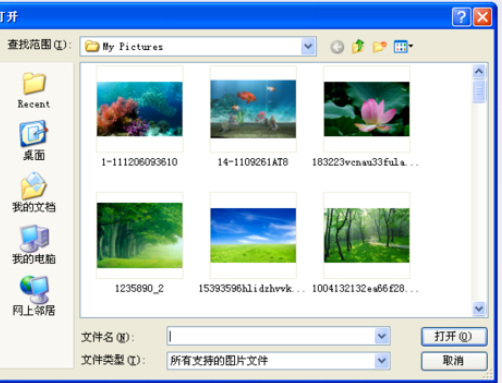This screenshot has width=502, height=383.
Task: Select the fish aquarium thumbnail 14-1109261AT8
Action: [253, 109]
